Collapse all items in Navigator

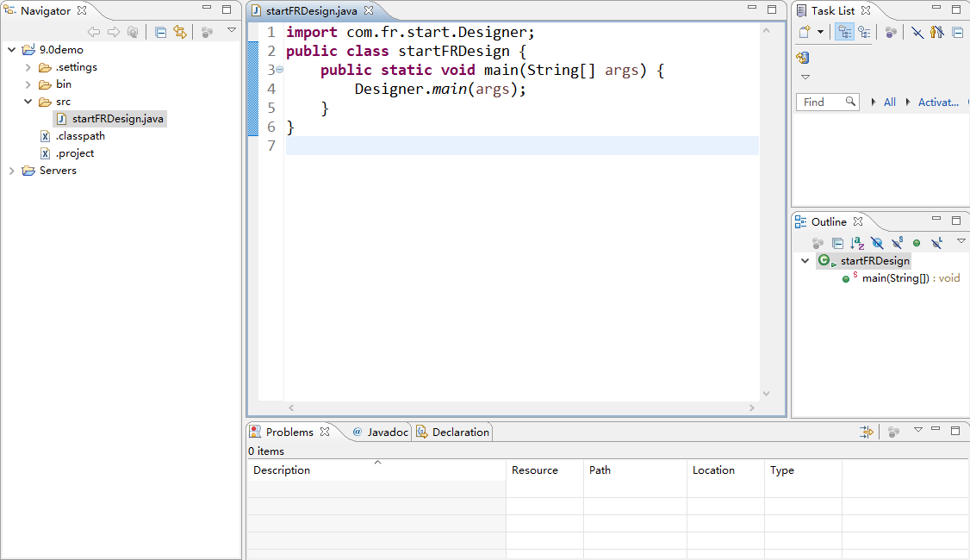click(160, 32)
